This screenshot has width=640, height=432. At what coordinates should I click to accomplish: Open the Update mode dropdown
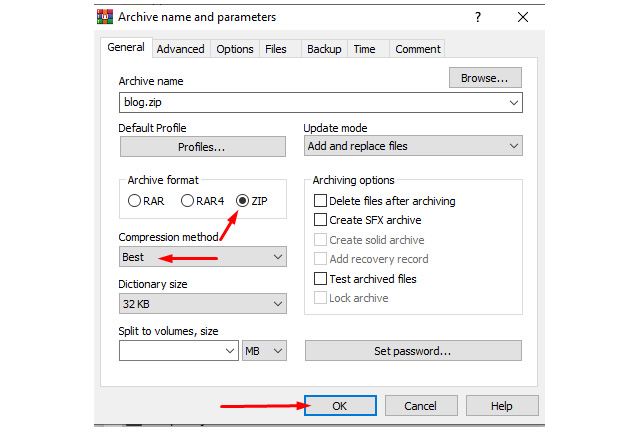click(413, 146)
